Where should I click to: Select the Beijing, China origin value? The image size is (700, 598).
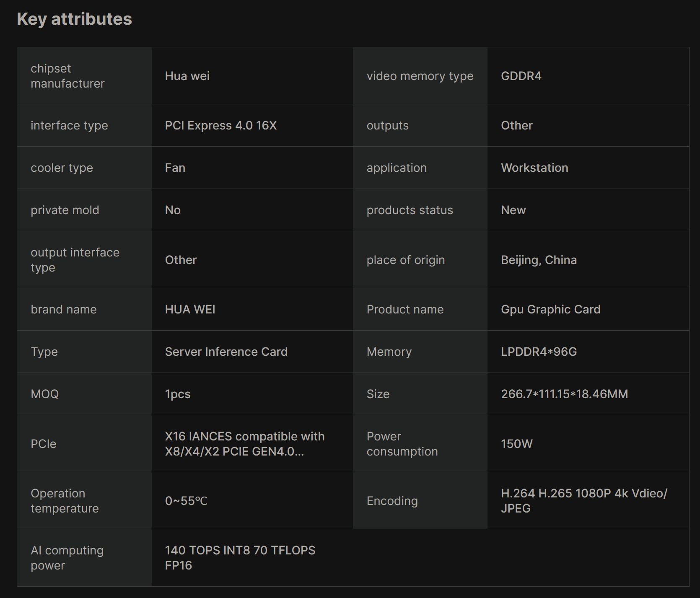pos(539,260)
